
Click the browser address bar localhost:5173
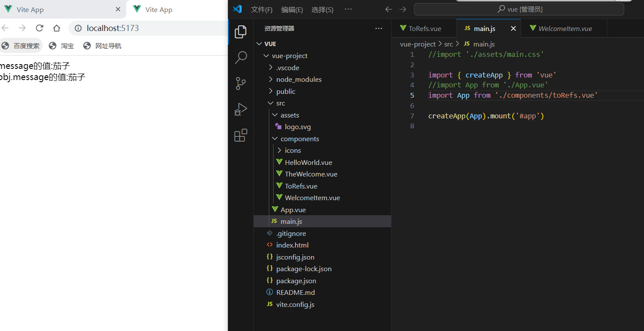[x=113, y=28]
